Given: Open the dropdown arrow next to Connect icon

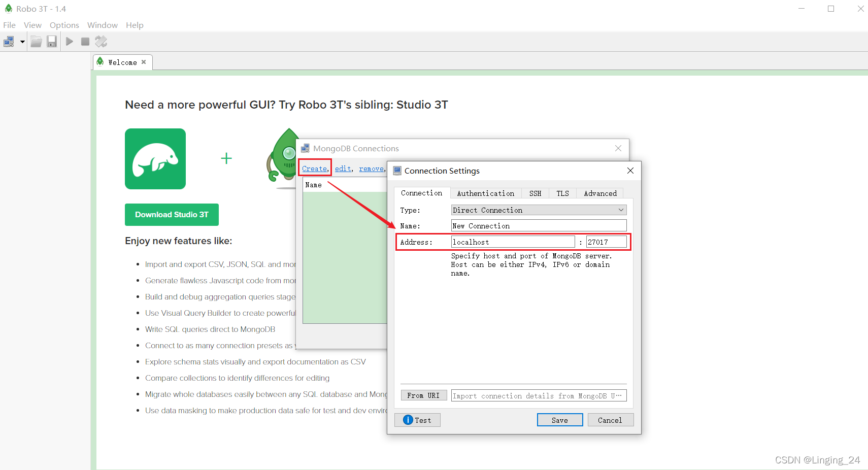Looking at the screenshot, I should click(22, 42).
